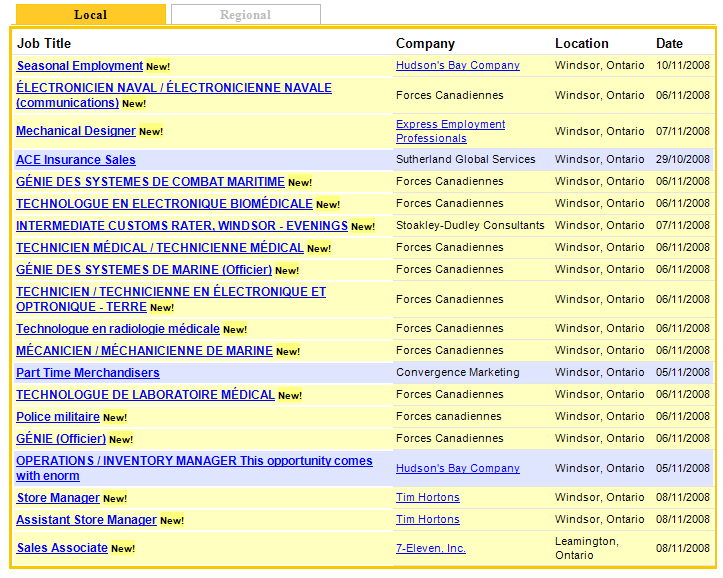Open OPERATIONS / INVENTORY MANAGER job link
The image size is (723, 578).
click(x=194, y=468)
